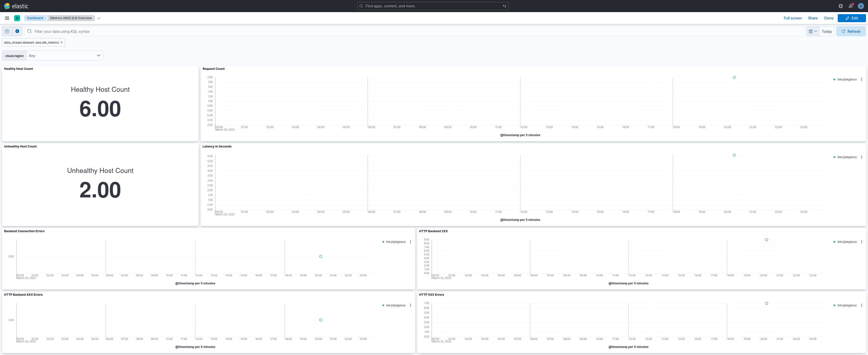Toggle berylpegasus series in Request Count legend
Image resolution: width=868 pixels, height=355 pixels.
point(847,79)
